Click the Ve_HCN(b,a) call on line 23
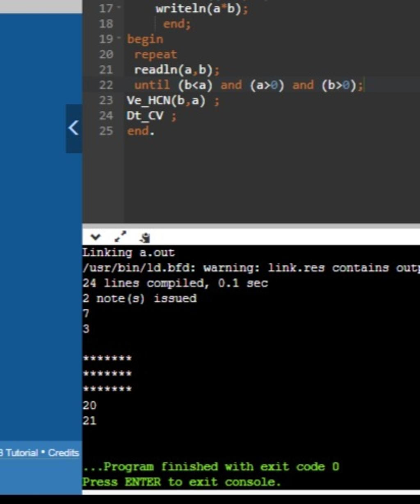The height and width of the screenshot is (504, 420). pos(166,100)
